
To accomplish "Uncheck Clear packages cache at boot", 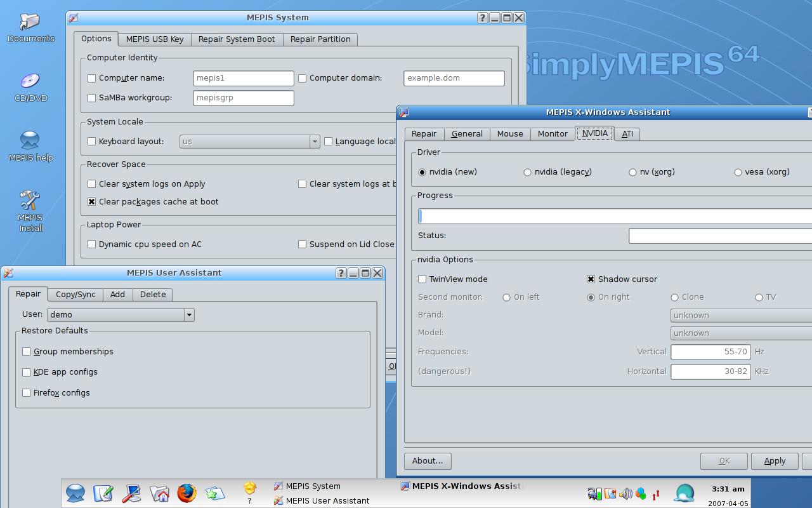I will 92,202.
